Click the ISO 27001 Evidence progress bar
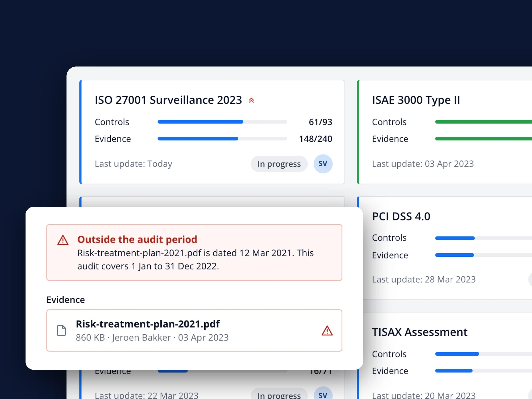The image size is (532, 399). [222, 139]
